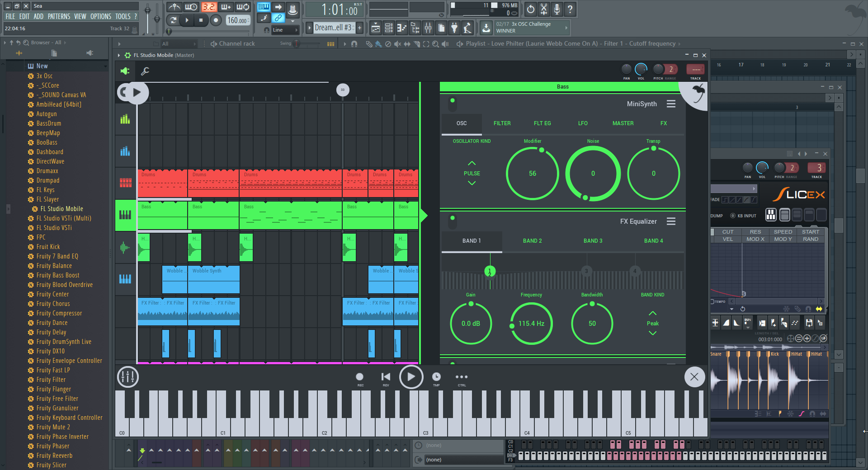Open the Mixer view icon
868x470 pixels.
point(428,28)
